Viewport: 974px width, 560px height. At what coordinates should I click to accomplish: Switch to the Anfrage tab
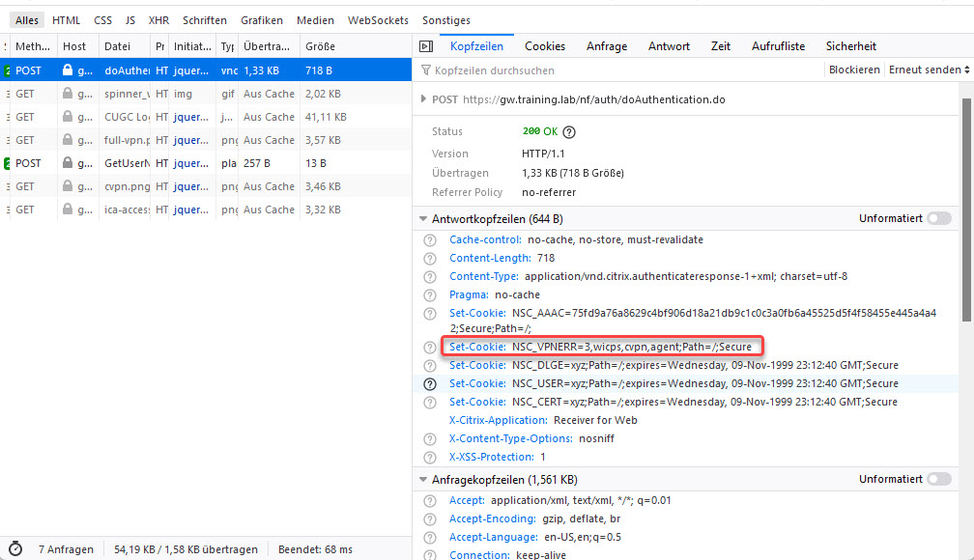click(x=606, y=46)
